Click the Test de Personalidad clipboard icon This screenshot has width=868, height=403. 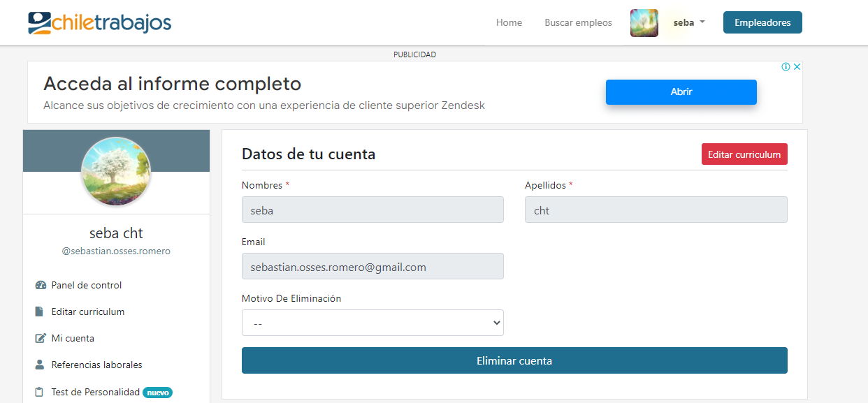coord(39,392)
